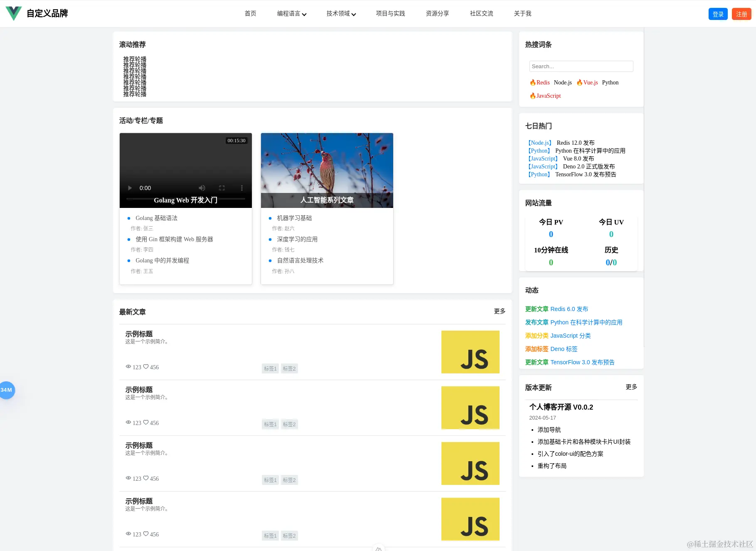Open the Redis 12.0 发布 hot article

(x=576, y=143)
